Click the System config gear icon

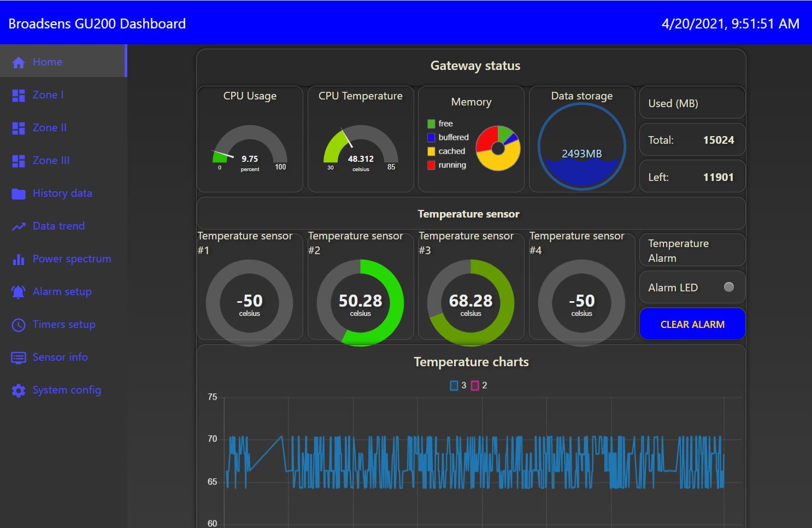pos(19,390)
